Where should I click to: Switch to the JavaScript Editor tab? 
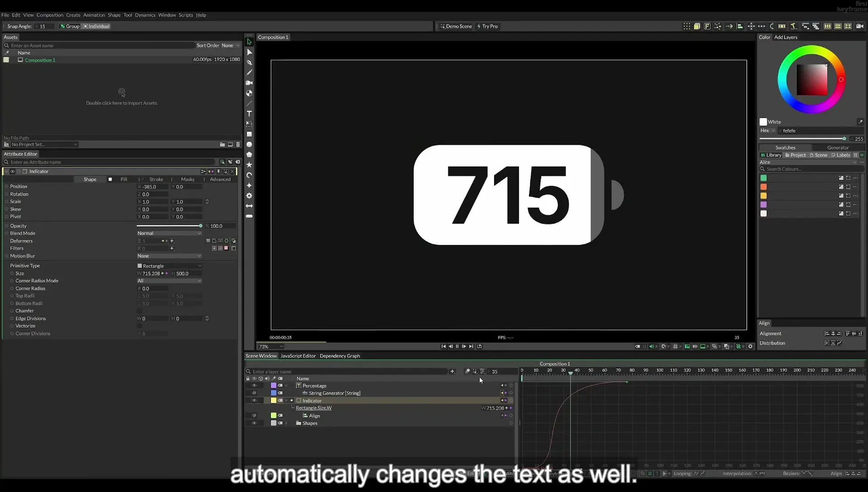298,356
